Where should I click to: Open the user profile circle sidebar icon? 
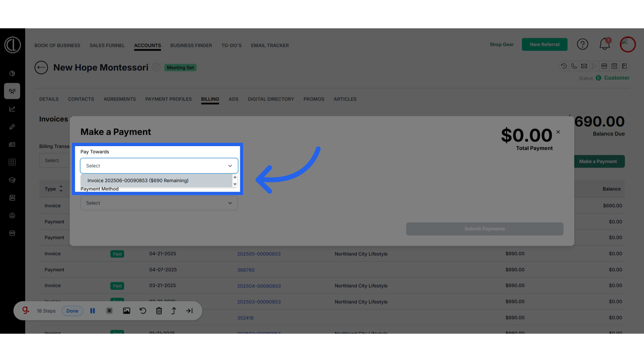tap(12, 216)
